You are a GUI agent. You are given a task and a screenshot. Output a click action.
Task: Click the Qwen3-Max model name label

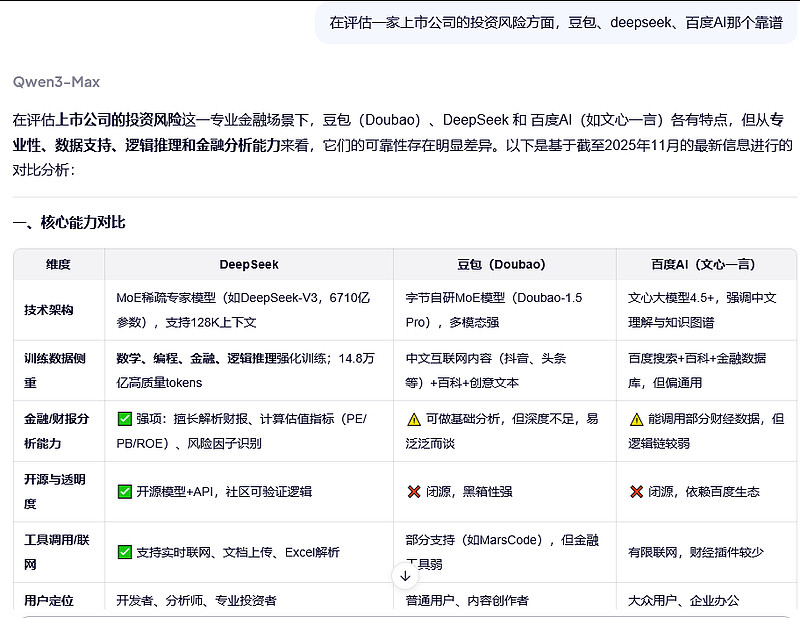[x=56, y=82]
